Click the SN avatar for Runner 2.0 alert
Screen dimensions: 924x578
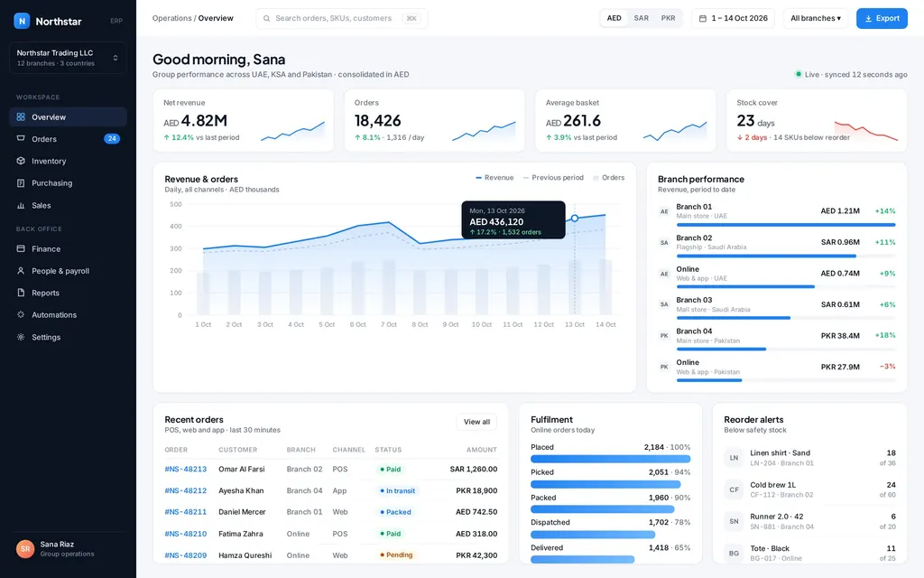[734, 521]
